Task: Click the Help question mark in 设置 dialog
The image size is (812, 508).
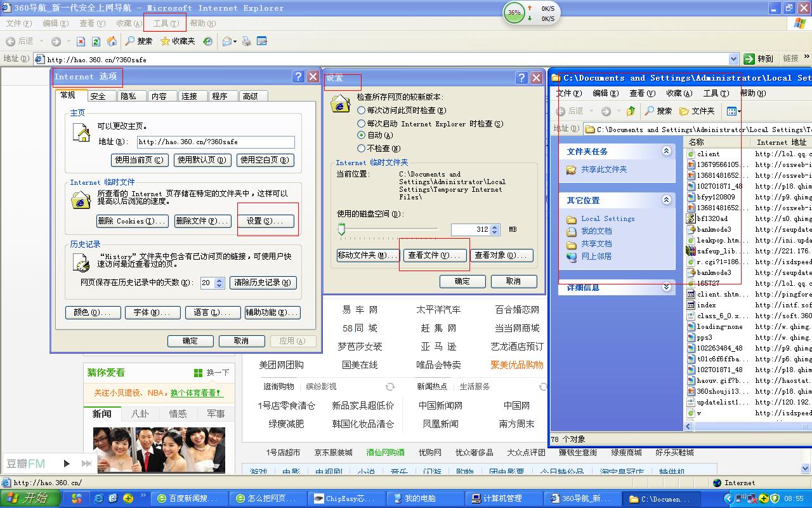Action: [x=521, y=77]
